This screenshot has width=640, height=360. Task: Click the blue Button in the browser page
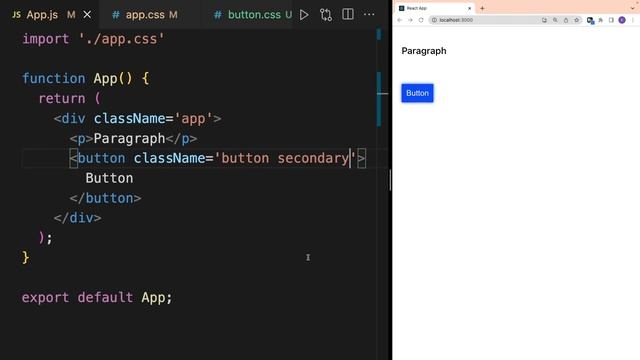tap(417, 93)
